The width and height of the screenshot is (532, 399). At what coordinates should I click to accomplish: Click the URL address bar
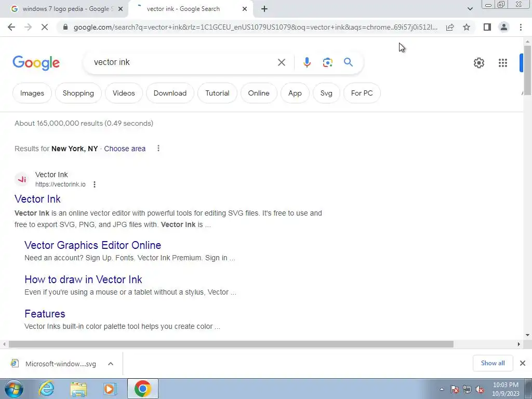pyautogui.click(x=255, y=27)
